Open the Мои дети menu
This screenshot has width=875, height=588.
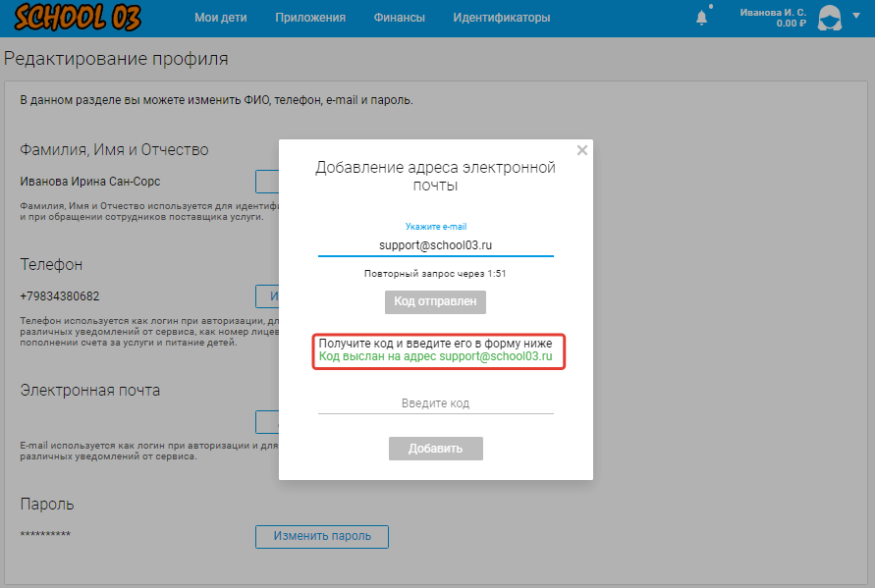point(220,18)
